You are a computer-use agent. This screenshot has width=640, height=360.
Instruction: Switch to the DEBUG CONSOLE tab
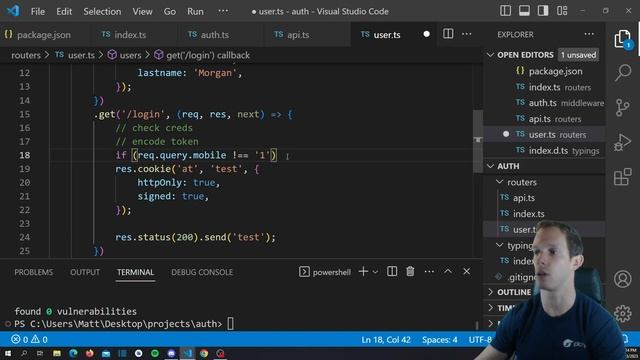pos(202,272)
